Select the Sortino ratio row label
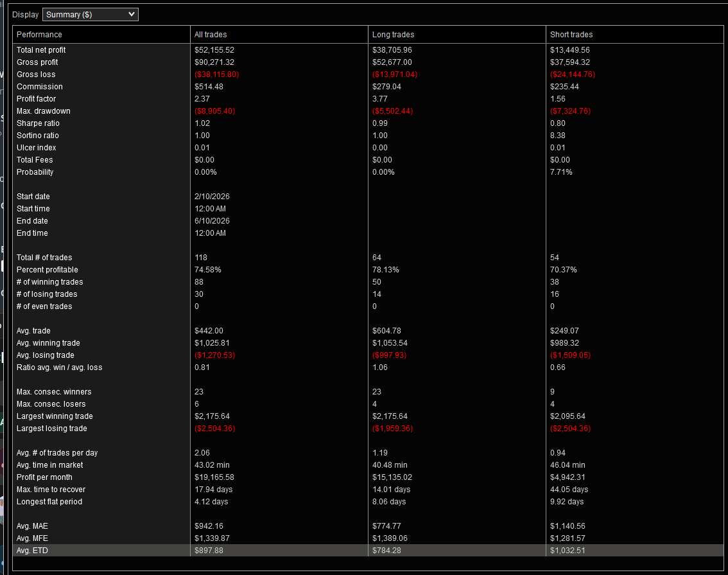This screenshot has height=575, width=728. (x=38, y=135)
